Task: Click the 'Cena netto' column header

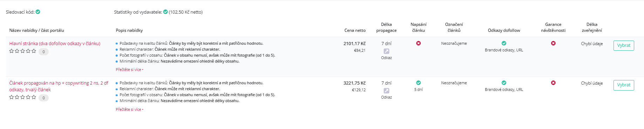Action: tap(355, 30)
